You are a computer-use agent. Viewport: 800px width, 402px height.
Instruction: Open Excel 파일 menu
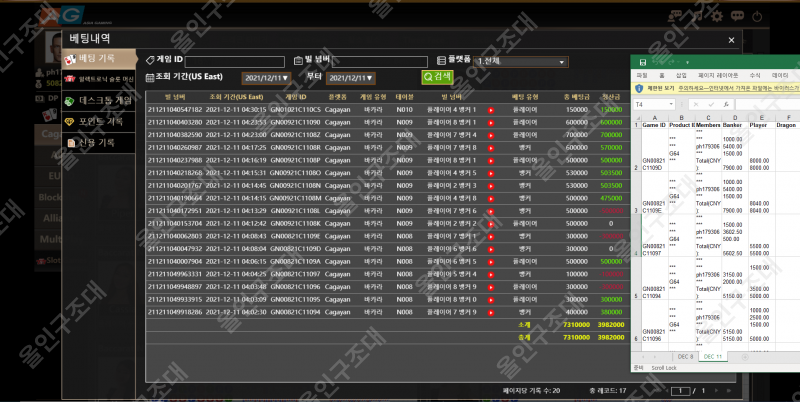pos(642,76)
